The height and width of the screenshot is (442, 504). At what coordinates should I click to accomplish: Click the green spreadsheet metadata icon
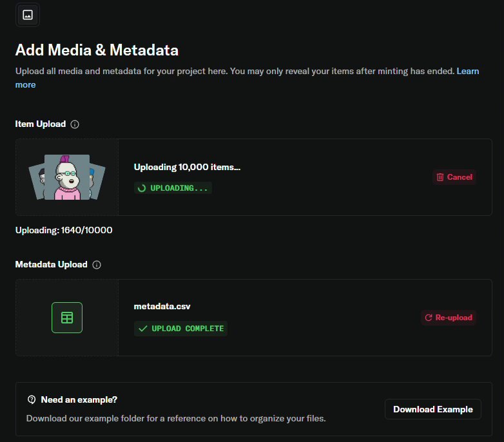tap(67, 318)
